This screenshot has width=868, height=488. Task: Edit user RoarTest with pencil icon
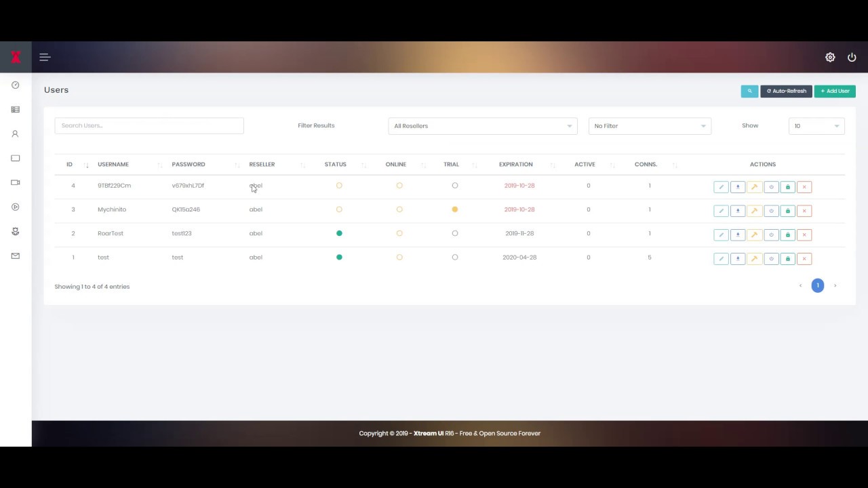721,235
